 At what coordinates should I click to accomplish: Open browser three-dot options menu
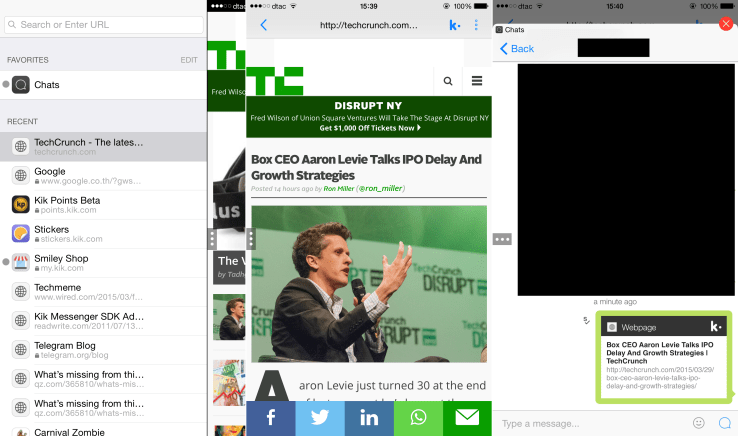476,24
